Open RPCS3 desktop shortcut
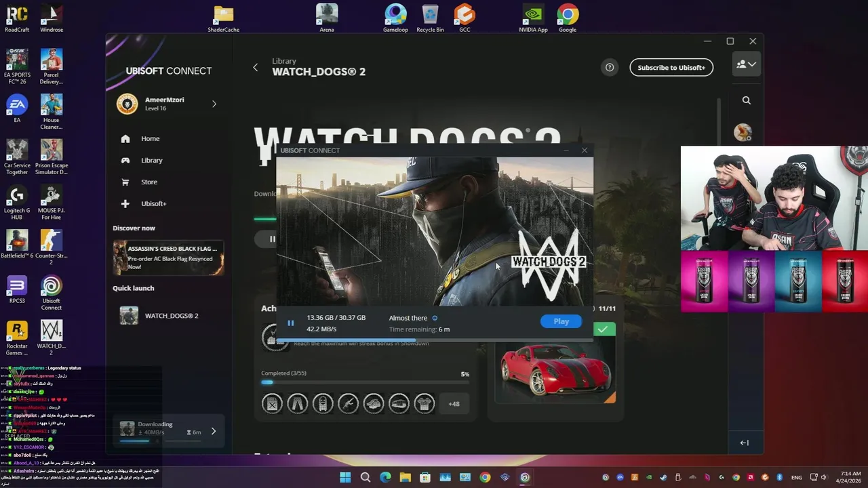868x488 pixels. 17,290
